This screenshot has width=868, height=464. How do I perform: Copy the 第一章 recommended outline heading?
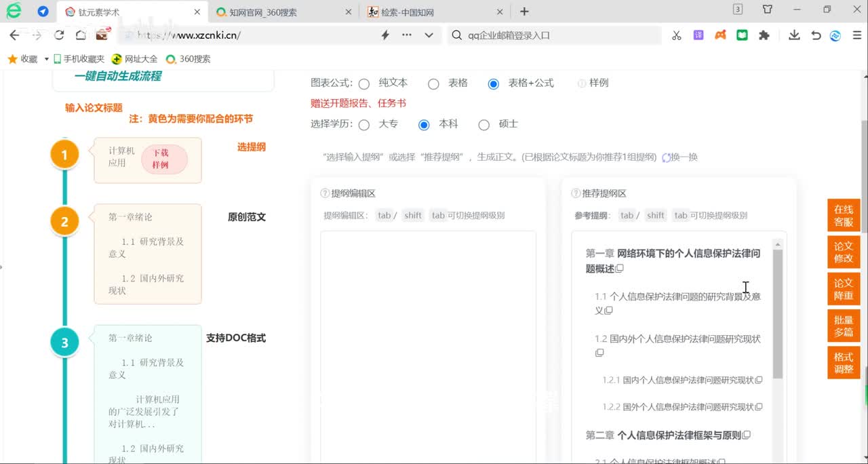(619, 269)
